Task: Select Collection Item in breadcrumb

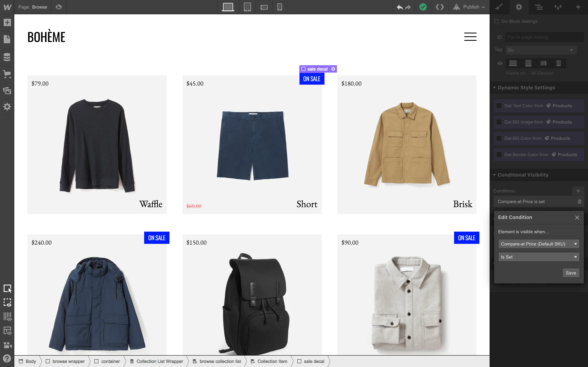Action: (272, 361)
